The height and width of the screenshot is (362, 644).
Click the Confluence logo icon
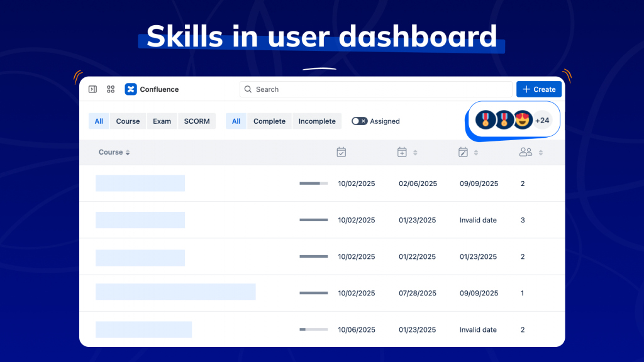tap(131, 89)
